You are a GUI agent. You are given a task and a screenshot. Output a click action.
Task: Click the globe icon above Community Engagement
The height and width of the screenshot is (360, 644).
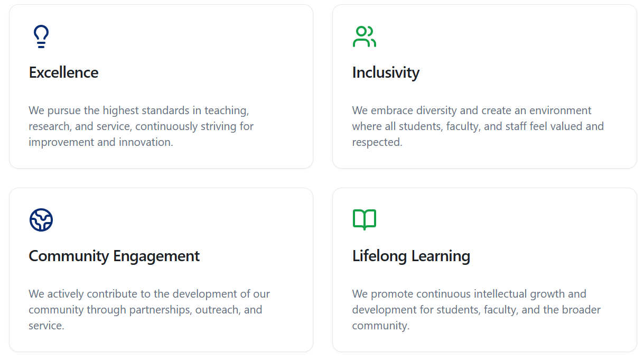pos(41,220)
